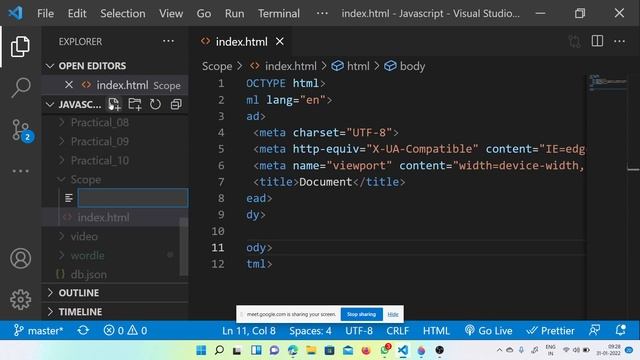Expand the Practical_09 folder

100,141
